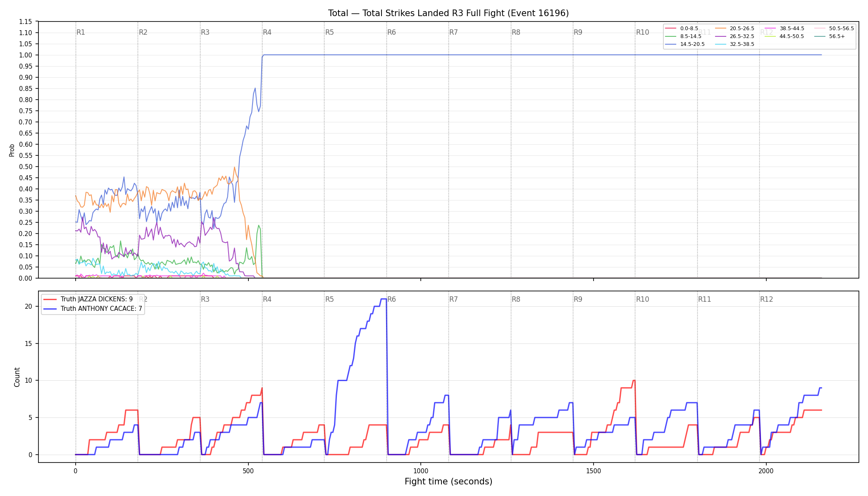Click the 'R6' round label in Prob chart
Image resolution: width=868 pixels, height=496 pixels.
[x=391, y=32]
